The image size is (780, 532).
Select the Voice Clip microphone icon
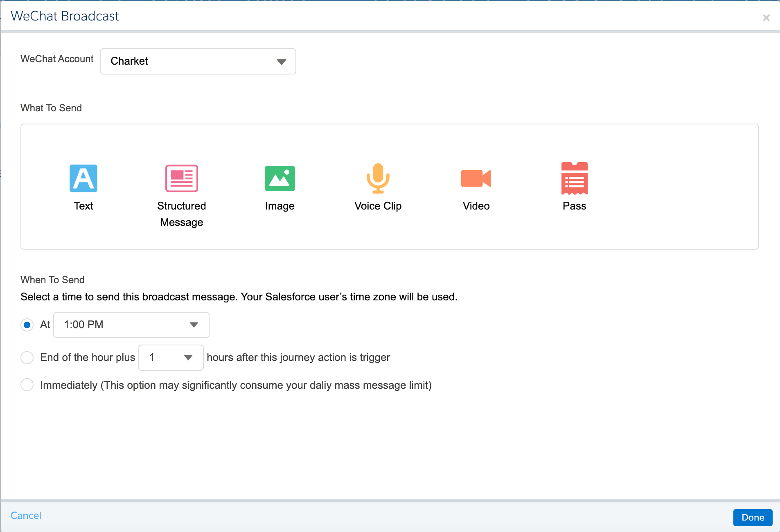click(378, 178)
